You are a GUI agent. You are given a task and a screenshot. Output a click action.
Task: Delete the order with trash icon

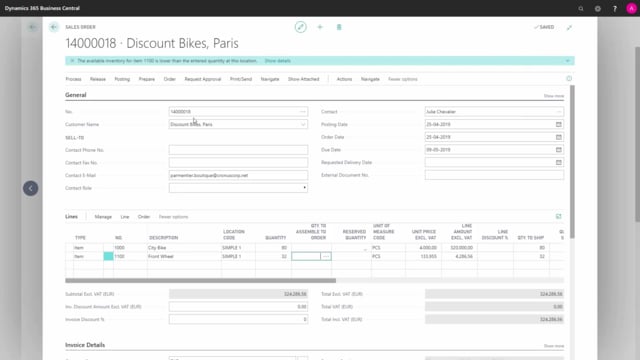tap(339, 27)
